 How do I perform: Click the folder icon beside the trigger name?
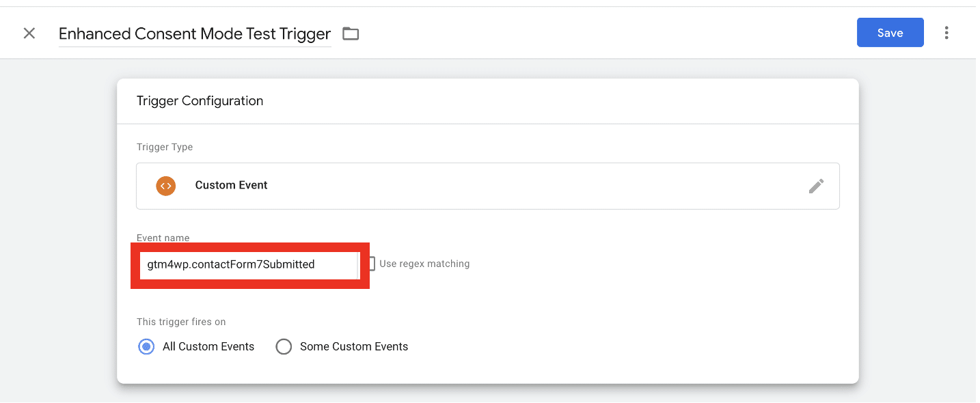pos(351,33)
